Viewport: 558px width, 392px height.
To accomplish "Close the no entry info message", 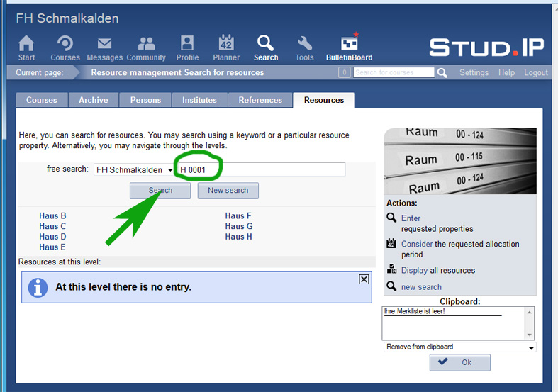I will [364, 279].
